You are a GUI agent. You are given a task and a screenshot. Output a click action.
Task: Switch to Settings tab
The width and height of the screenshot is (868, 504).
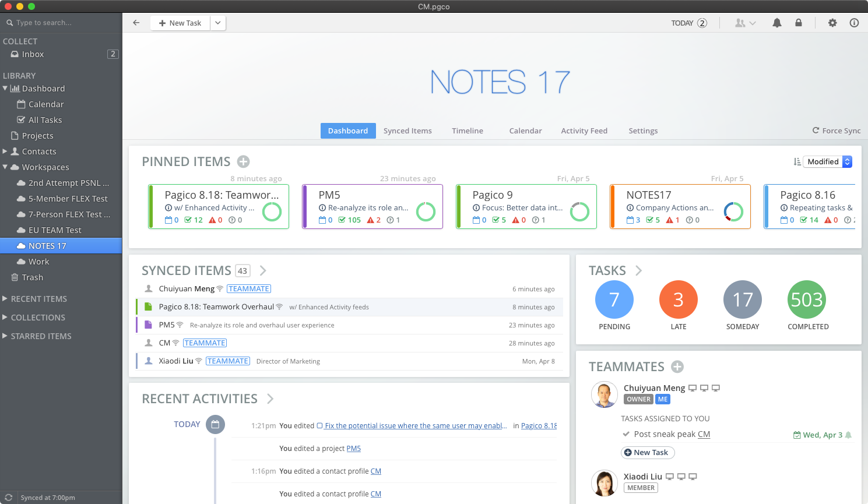coord(643,131)
